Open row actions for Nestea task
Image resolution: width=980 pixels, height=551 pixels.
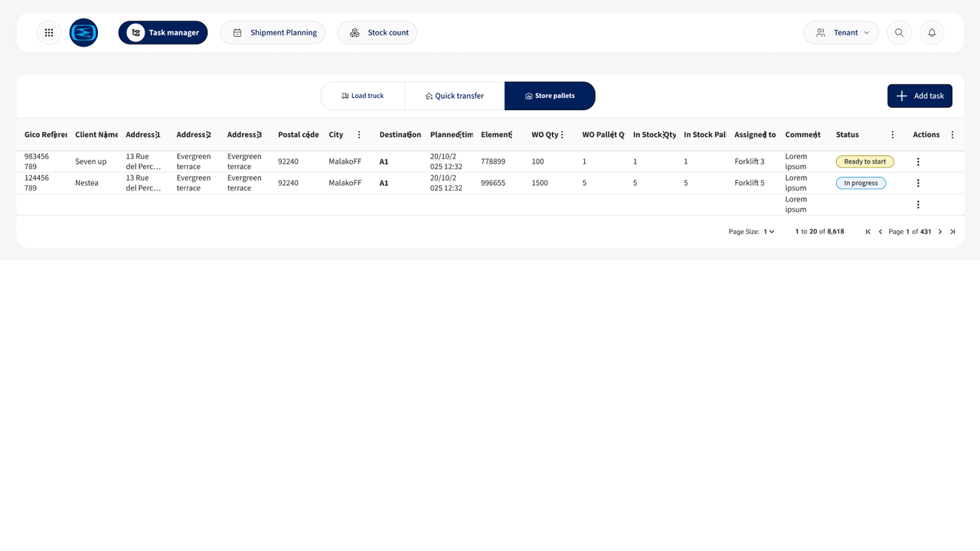point(918,183)
